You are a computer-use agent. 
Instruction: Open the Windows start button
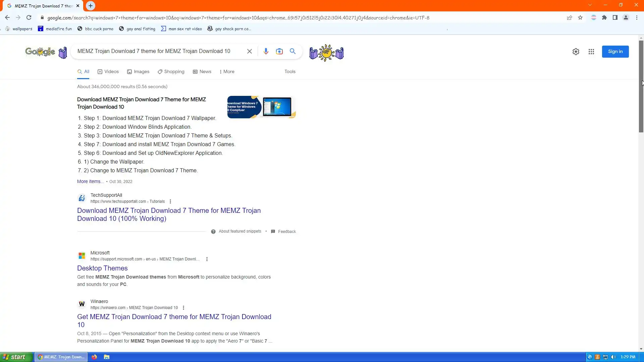(14, 357)
